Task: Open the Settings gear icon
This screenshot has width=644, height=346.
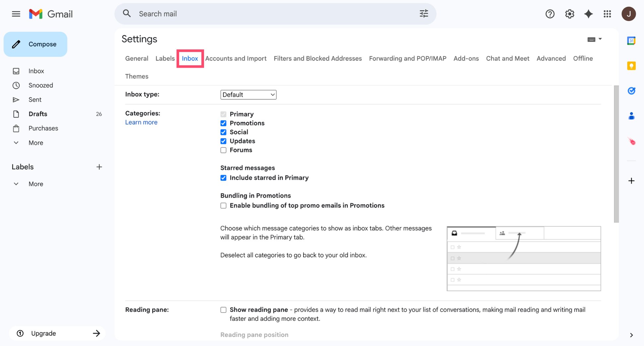Action: click(569, 14)
